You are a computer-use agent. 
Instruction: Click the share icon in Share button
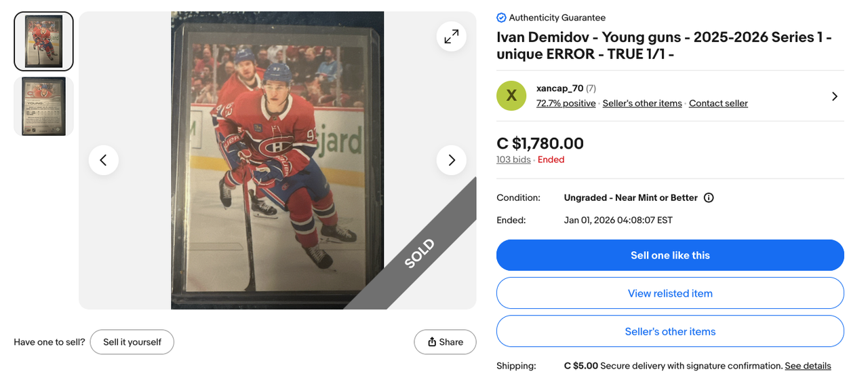click(432, 342)
